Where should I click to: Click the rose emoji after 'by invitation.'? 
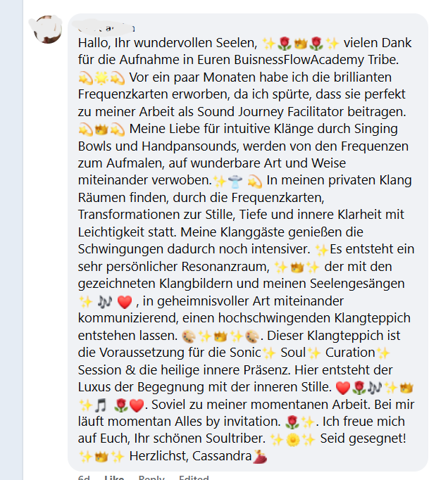[x=292, y=422]
